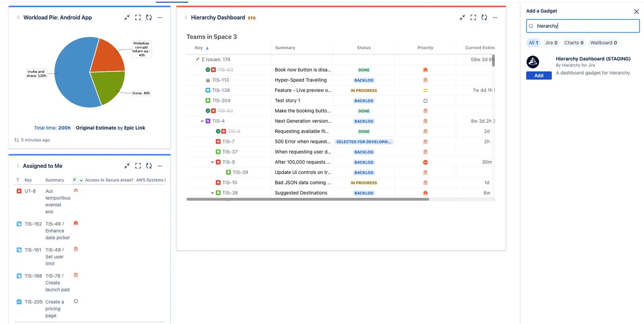644x324 pixels.
Task: Focus the gadget search field
Action: pyautogui.click(x=583, y=26)
